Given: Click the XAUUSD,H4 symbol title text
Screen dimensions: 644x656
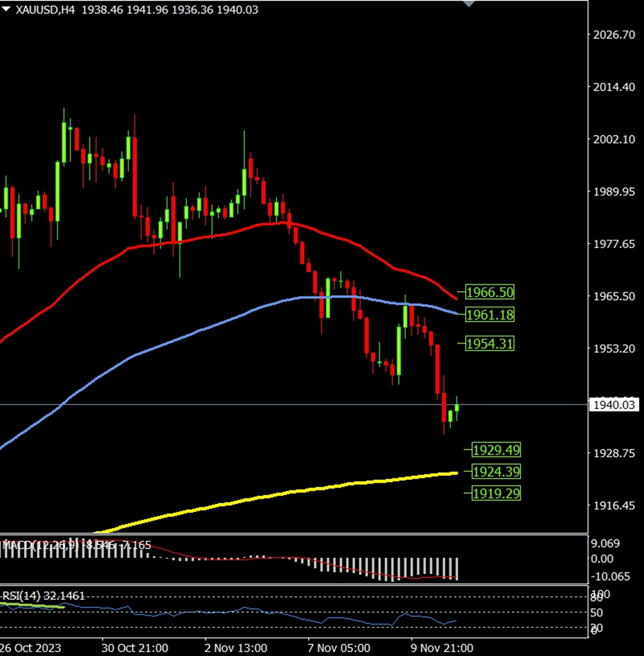Looking at the screenshot, I should point(44,10).
